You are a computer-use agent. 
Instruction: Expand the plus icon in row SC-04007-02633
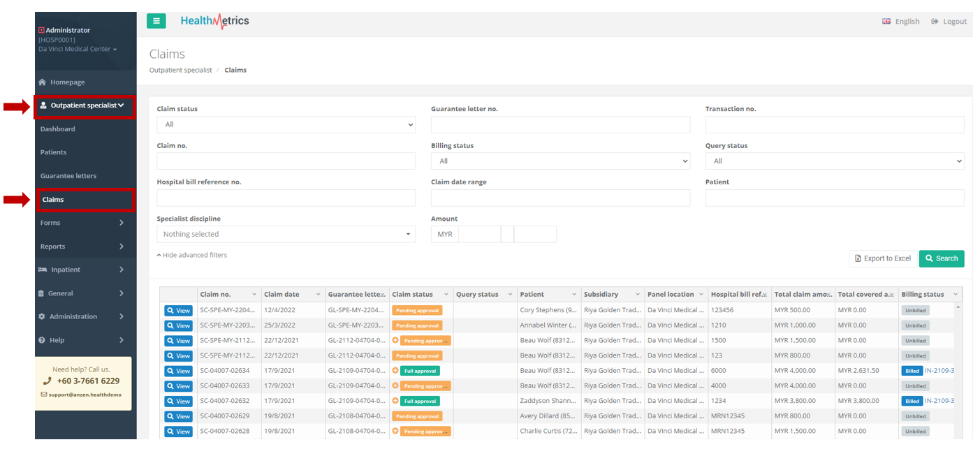point(395,385)
